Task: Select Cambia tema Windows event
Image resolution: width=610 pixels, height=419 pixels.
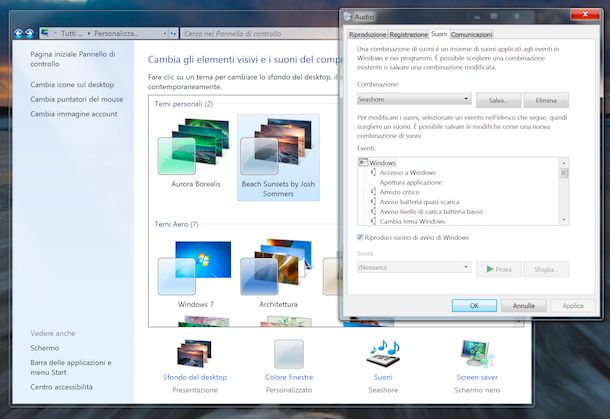Action: tap(412, 221)
